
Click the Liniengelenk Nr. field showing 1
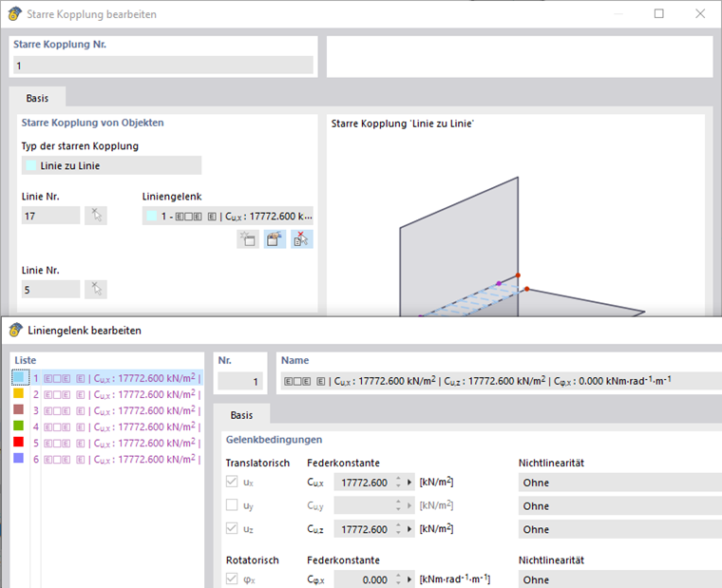click(240, 381)
